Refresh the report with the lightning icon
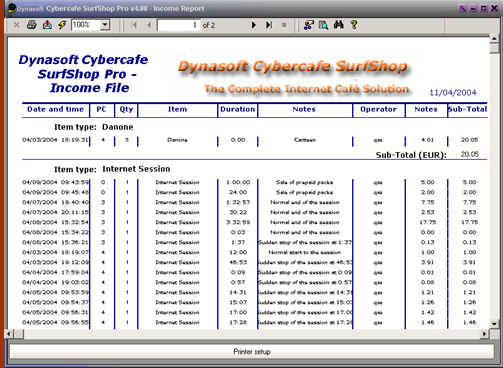 pyautogui.click(x=62, y=25)
